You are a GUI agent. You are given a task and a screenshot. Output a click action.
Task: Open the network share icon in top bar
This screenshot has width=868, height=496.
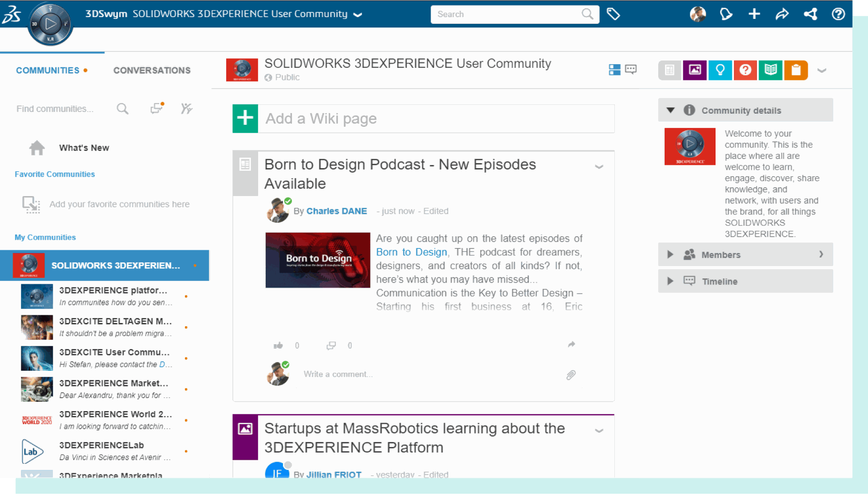[x=810, y=14]
